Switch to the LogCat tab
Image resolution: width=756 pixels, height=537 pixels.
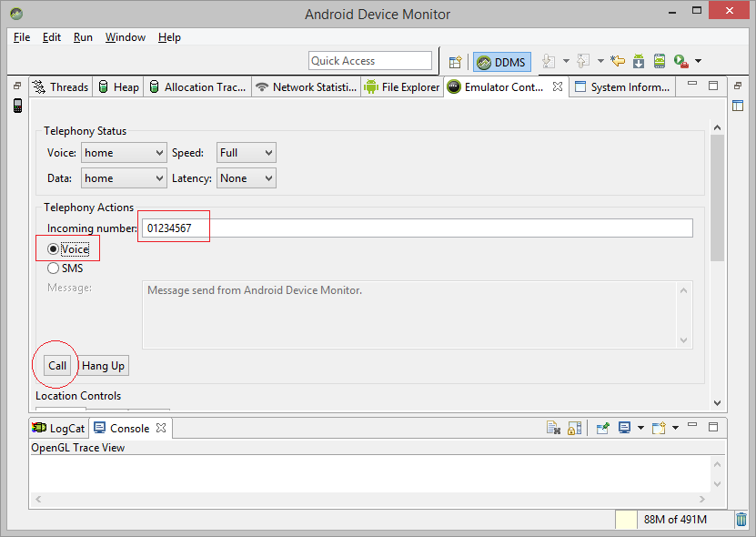click(x=58, y=428)
